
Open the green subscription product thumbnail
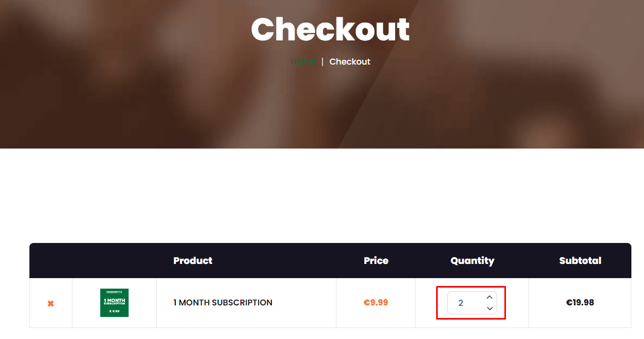point(114,303)
